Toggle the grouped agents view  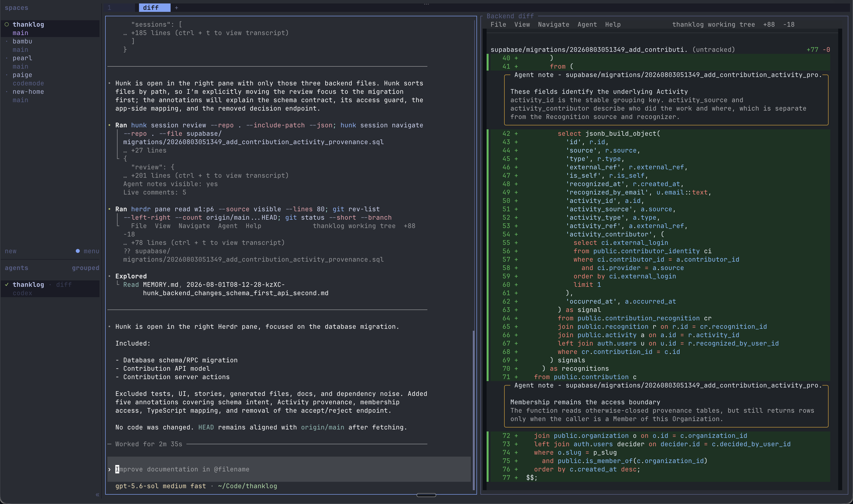click(x=86, y=268)
